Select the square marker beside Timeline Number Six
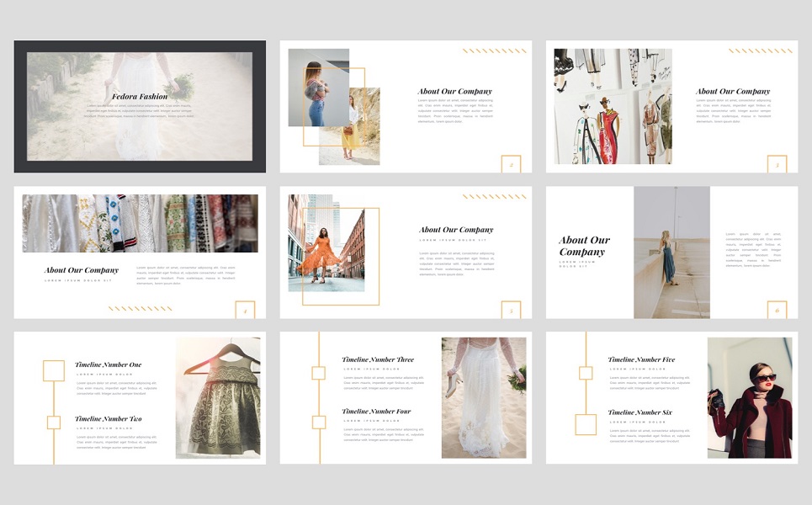 [x=586, y=424]
